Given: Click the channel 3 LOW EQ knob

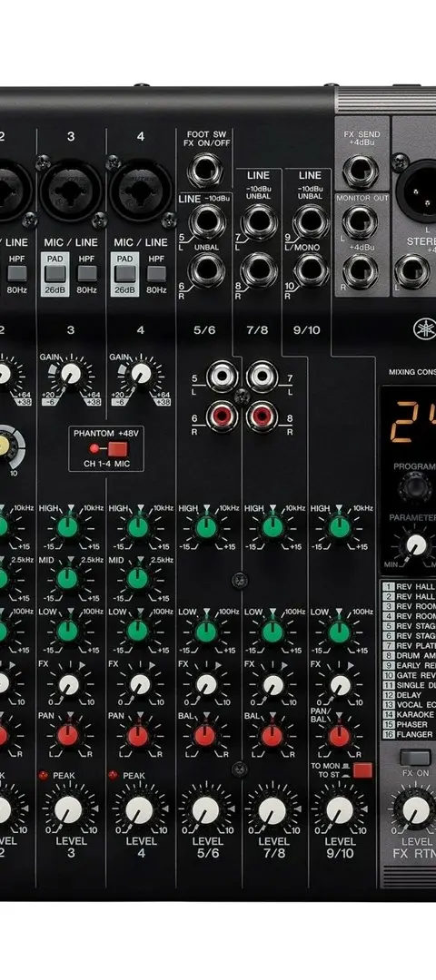Looking at the screenshot, I should (67, 631).
